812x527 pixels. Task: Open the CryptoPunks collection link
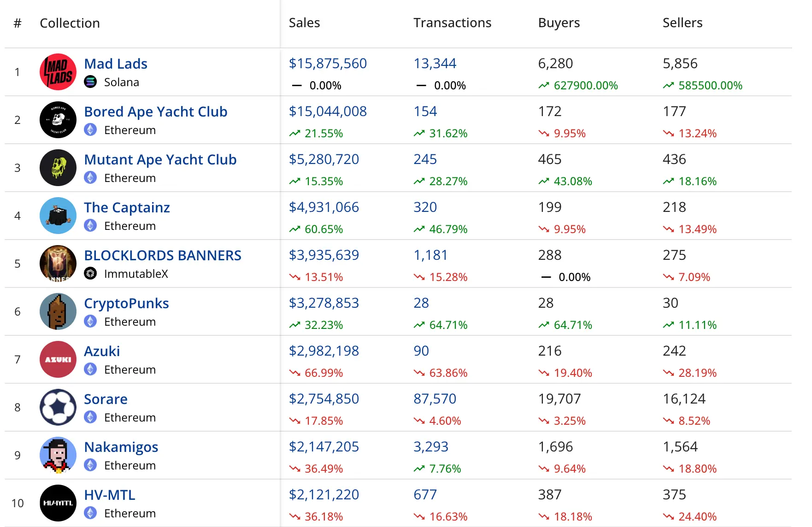(x=126, y=303)
